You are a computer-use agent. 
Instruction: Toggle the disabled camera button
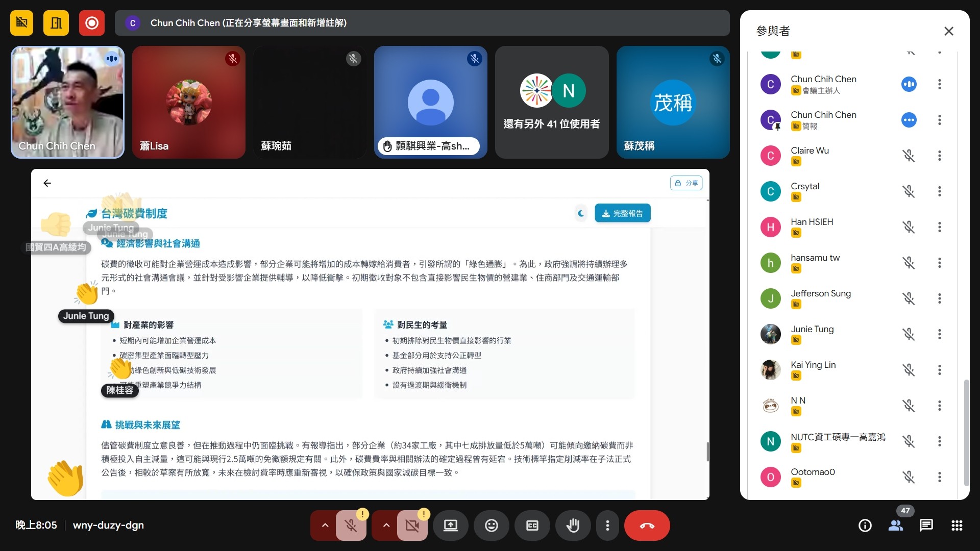(412, 525)
